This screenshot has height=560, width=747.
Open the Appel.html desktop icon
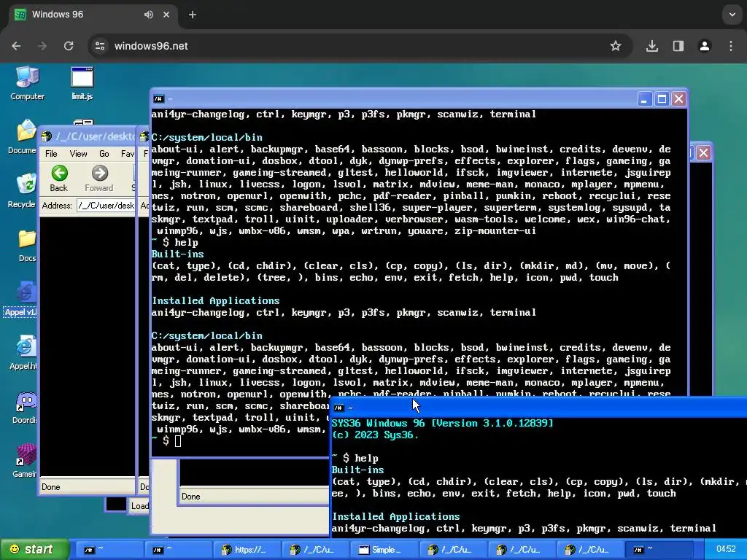[x=24, y=353]
